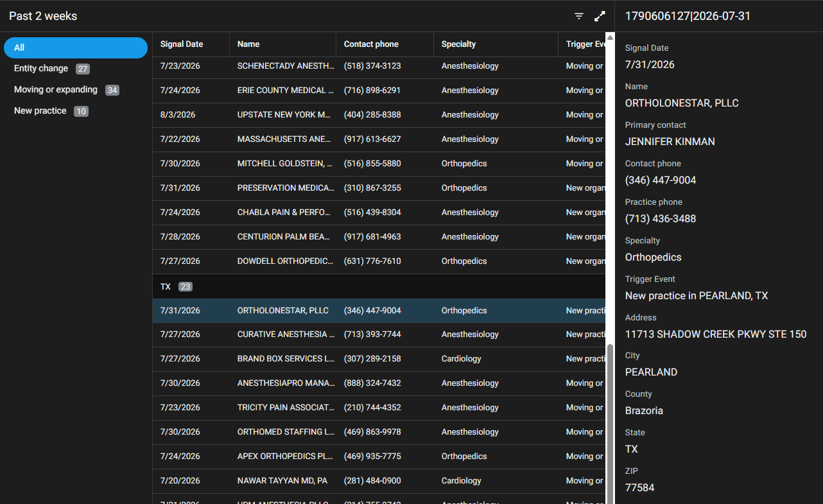Collapse the TX group row
The width and height of the screenshot is (823, 504).
[x=379, y=286]
